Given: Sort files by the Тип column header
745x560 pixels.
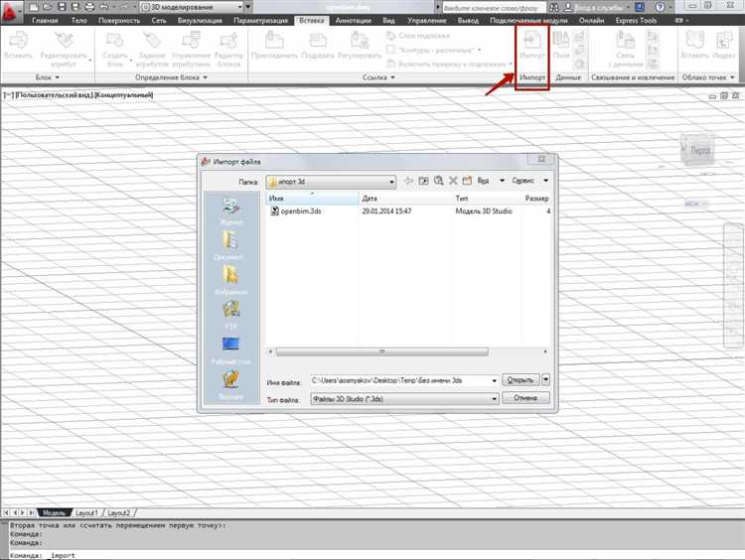Looking at the screenshot, I should (487, 198).
